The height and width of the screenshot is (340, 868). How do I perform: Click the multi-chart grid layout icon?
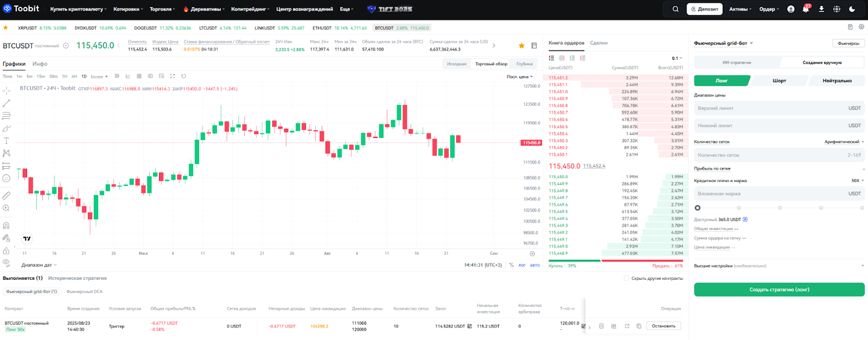click(x=139, y=76)
